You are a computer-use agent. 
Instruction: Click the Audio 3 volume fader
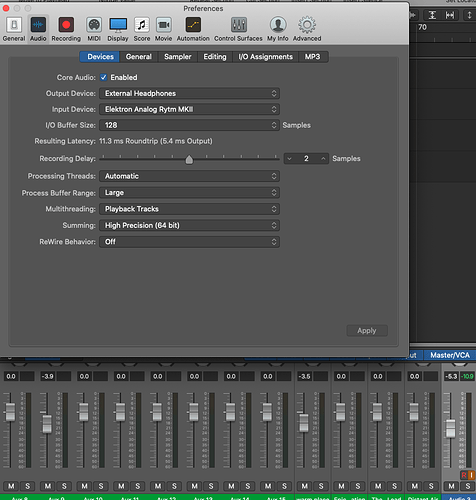pyautogui.click(x=450, y=429)
